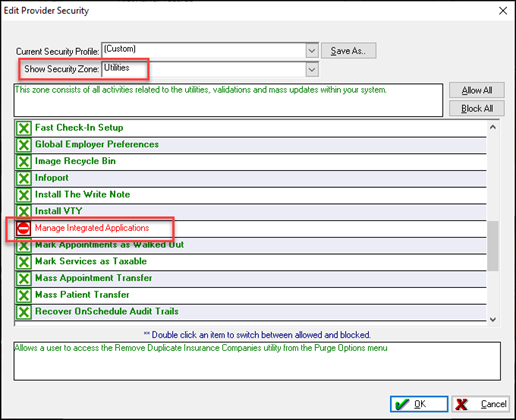This screenshot has height=420, width=516.
Task: Click the Block All button
Action: tap(477, 108)
